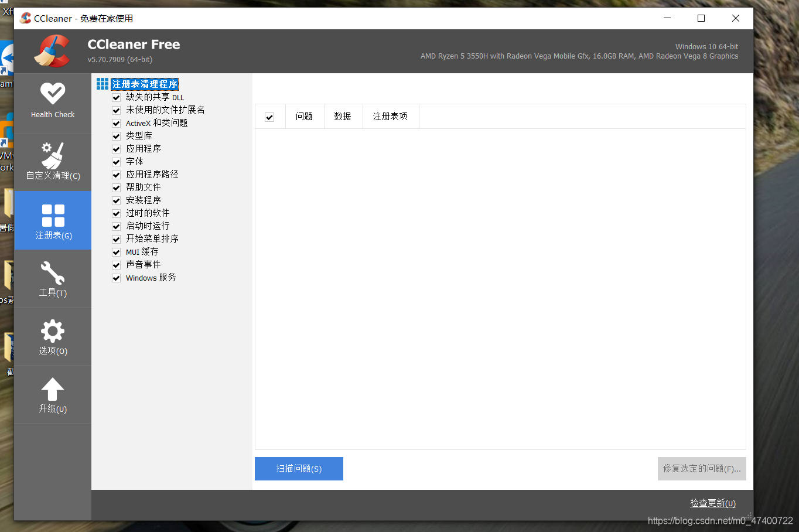Image resolution: width=799 pixels, height=532 pixels.
Task: Click the 未使用的文件扩展名 label text
Action: [x=165, y=110]
